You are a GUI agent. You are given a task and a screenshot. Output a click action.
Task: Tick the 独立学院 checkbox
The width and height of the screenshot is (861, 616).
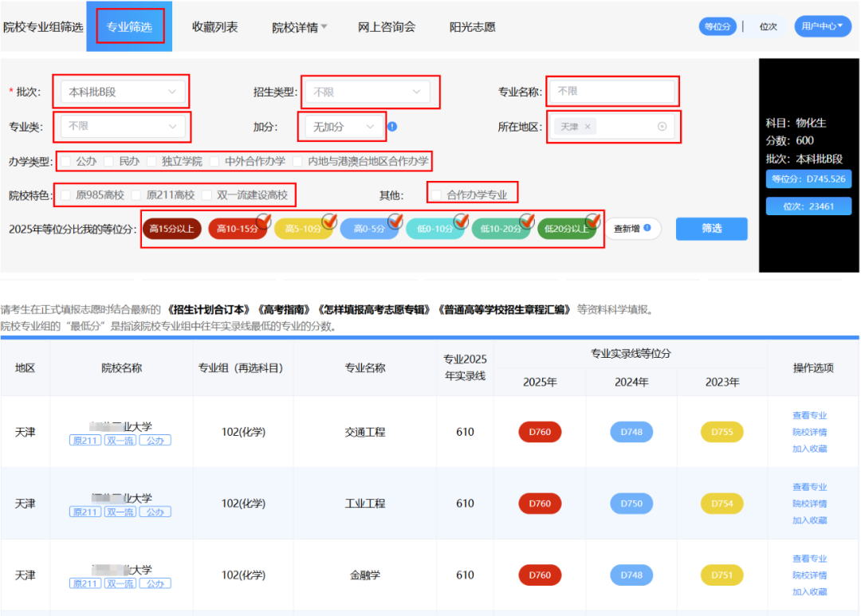[x=151, y=162]
